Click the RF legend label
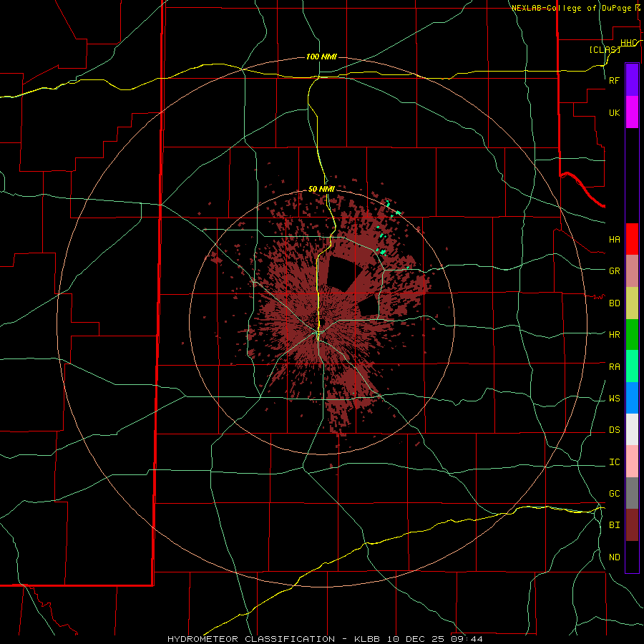This screenshot has width=644, height=644. pyautogui.click(x=614, y=80)
